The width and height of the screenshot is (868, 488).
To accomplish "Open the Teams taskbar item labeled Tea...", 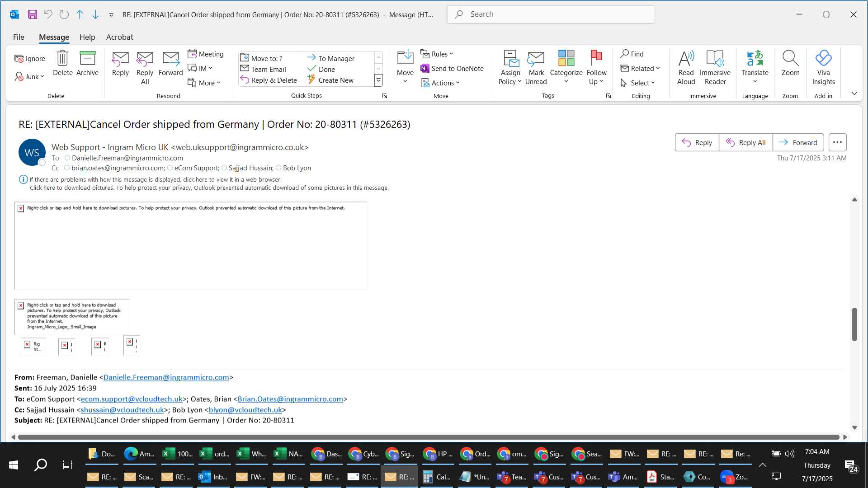I will pos(511,477).
